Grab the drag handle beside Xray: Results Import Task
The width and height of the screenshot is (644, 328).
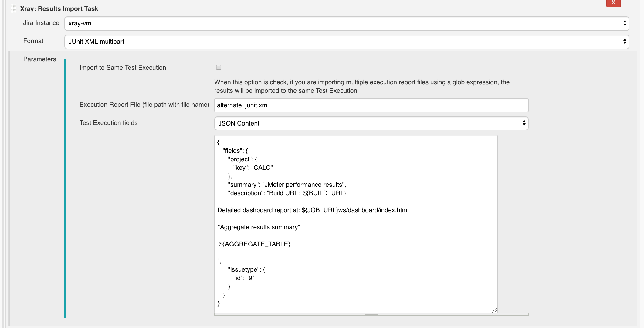tap(14, 9)
